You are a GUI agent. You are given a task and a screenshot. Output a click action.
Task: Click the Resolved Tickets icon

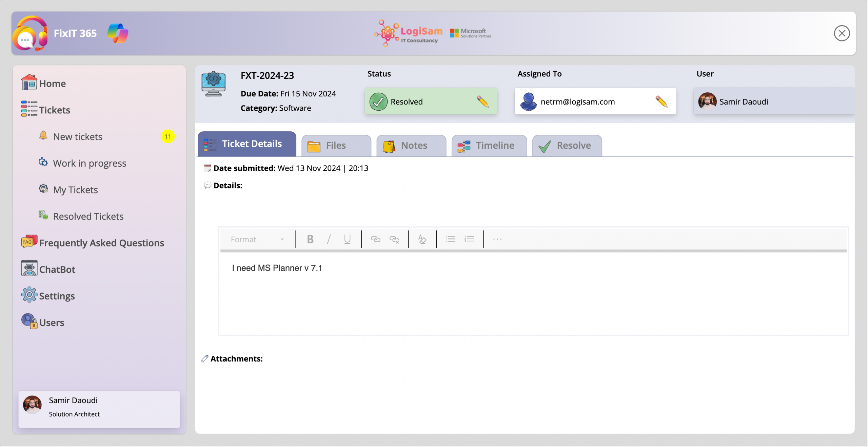(x=43, y=215)
